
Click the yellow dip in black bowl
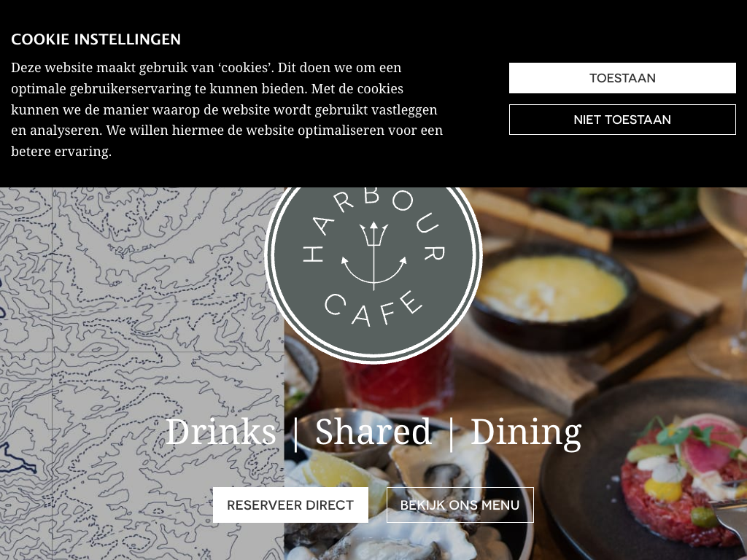[x=551, y=289]
